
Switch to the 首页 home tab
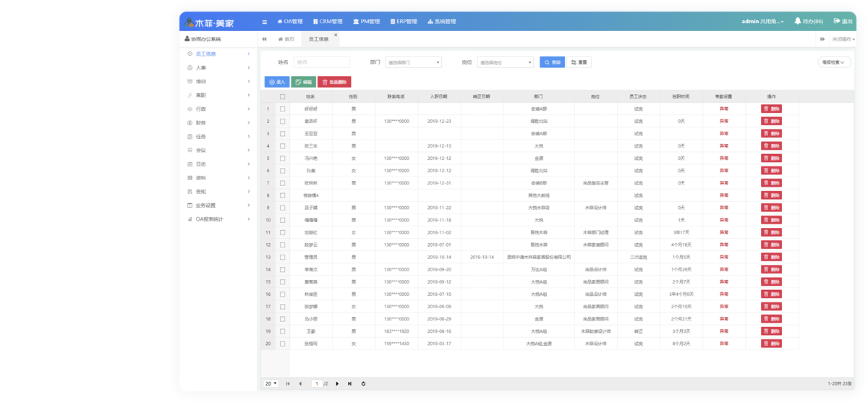286,39
